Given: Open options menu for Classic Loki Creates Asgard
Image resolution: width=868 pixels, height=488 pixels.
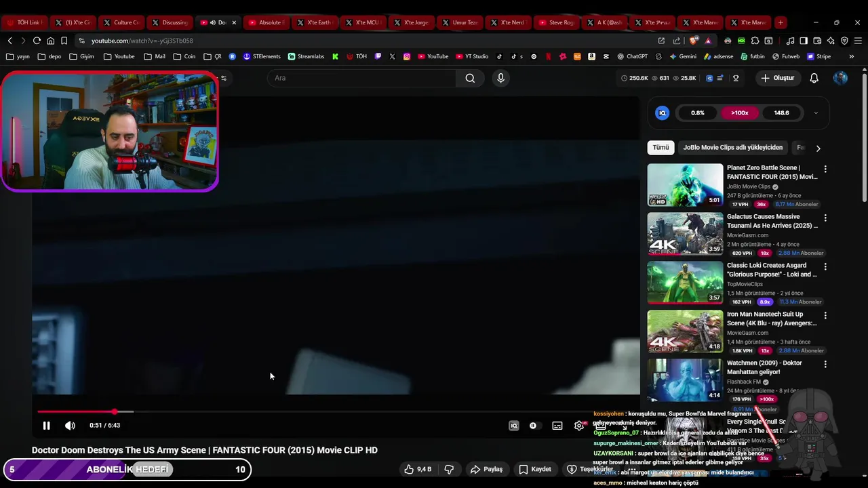Looking at the screenshot, I should (825, 266).
